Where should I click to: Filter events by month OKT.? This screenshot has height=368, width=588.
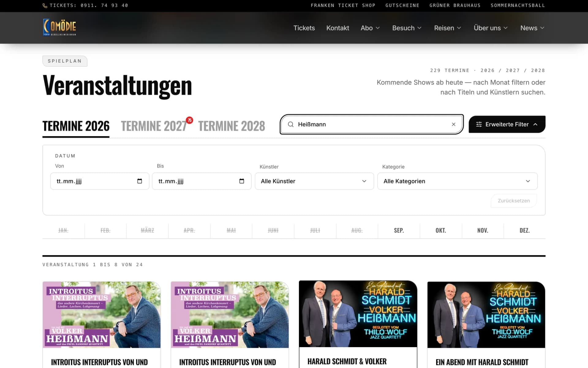click(x=441, y=230)
